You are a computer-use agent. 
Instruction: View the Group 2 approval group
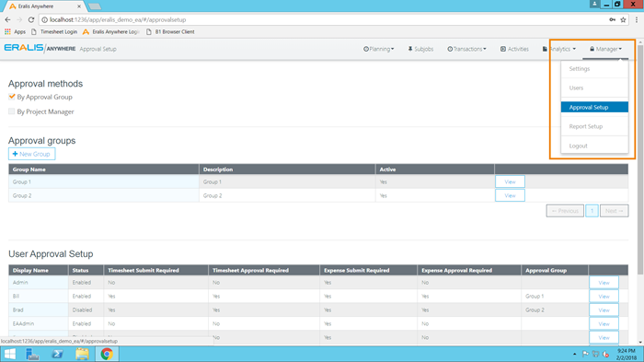coord(510,196)
